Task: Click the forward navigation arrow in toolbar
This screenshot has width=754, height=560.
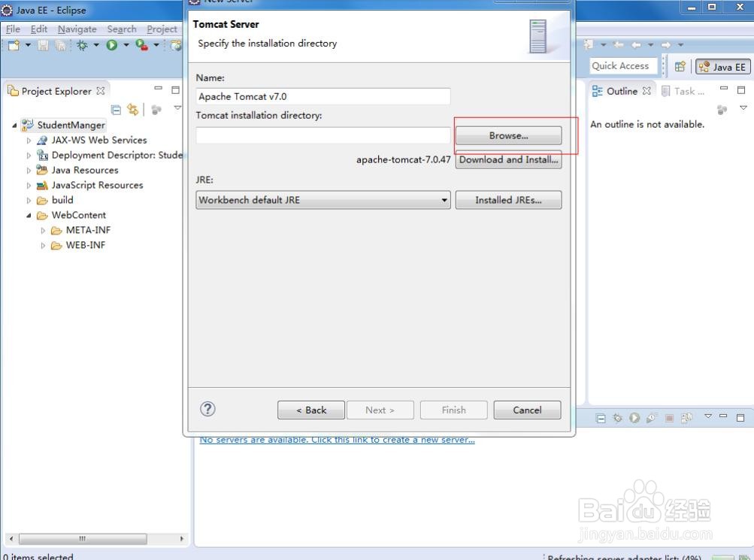Action: 666,44
